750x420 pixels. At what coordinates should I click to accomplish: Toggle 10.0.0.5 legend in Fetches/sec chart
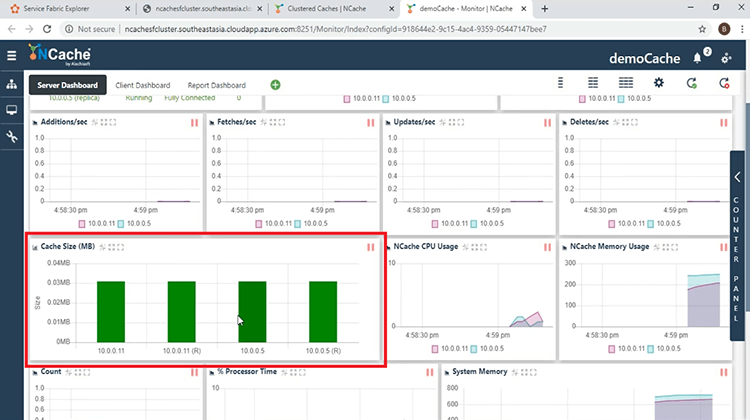click(x=311, y=223)
